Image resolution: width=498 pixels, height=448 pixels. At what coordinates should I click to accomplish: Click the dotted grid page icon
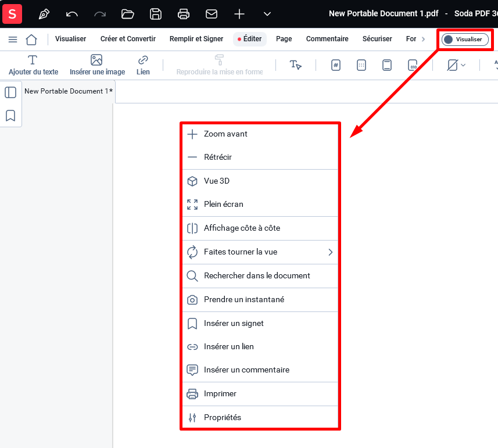[361, 65]
